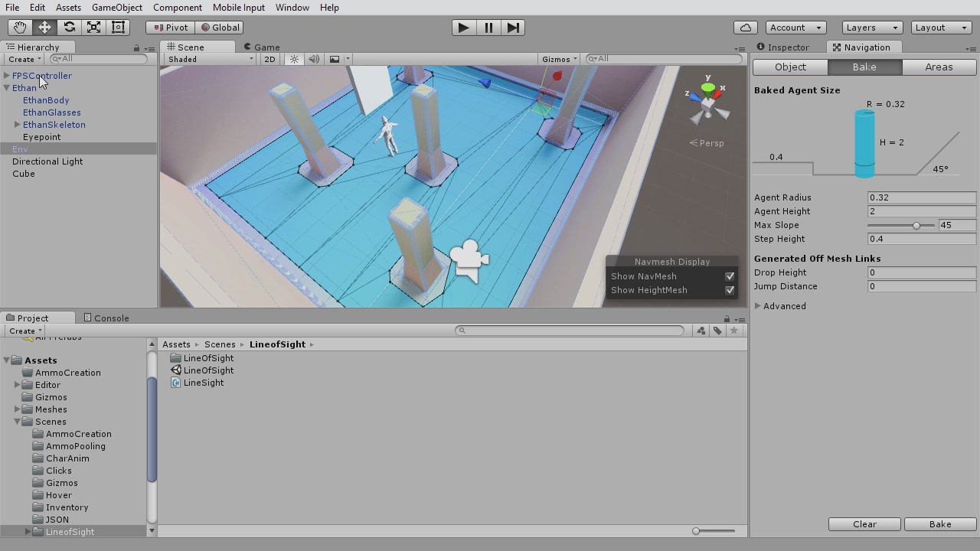This screenshot has width=980, height=551.
Task: Click the favorite star icon in Project
Action: pos(734,331)
